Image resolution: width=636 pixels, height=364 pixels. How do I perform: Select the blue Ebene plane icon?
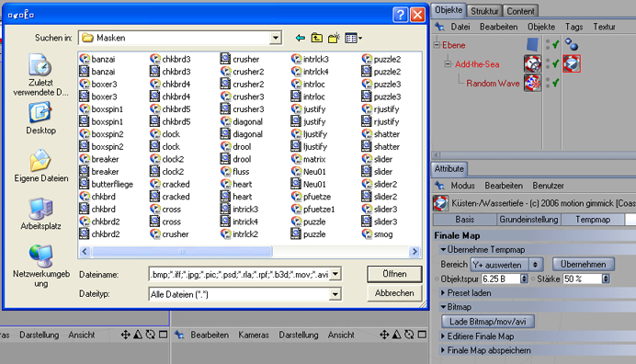532,45
